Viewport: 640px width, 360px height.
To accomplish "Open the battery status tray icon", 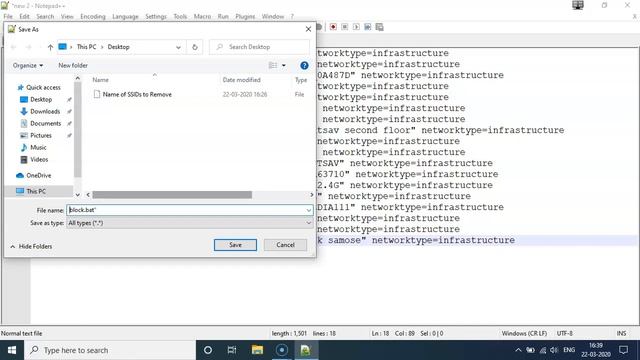I will (530, 350).
